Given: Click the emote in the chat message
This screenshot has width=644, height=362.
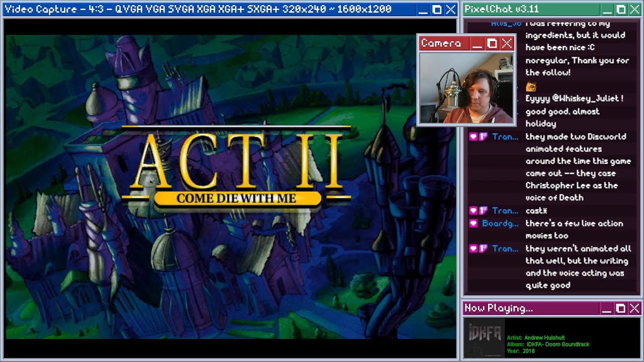Looking at the screenshot, I should [x=531, y=86].
